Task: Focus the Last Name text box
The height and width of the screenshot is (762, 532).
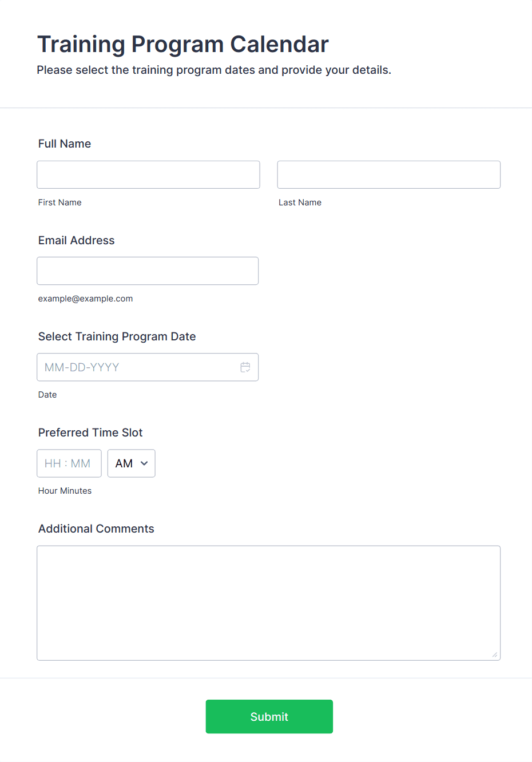Action: (388, 174)
